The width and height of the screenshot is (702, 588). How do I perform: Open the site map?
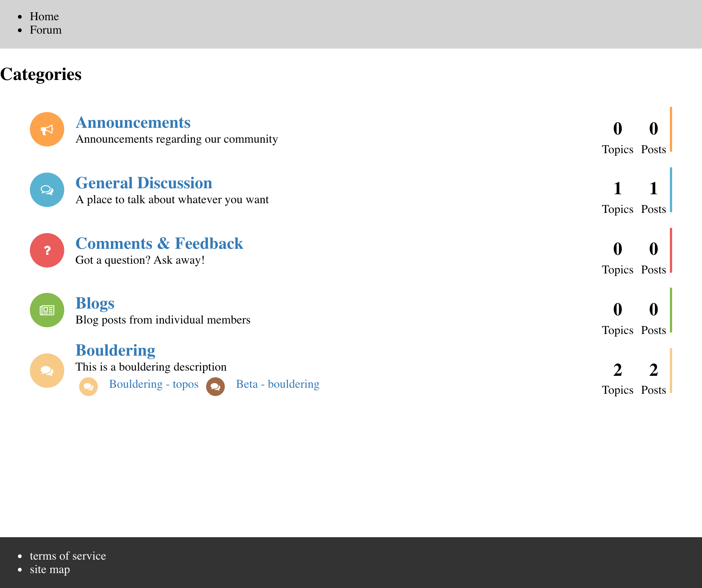[50, 569]
